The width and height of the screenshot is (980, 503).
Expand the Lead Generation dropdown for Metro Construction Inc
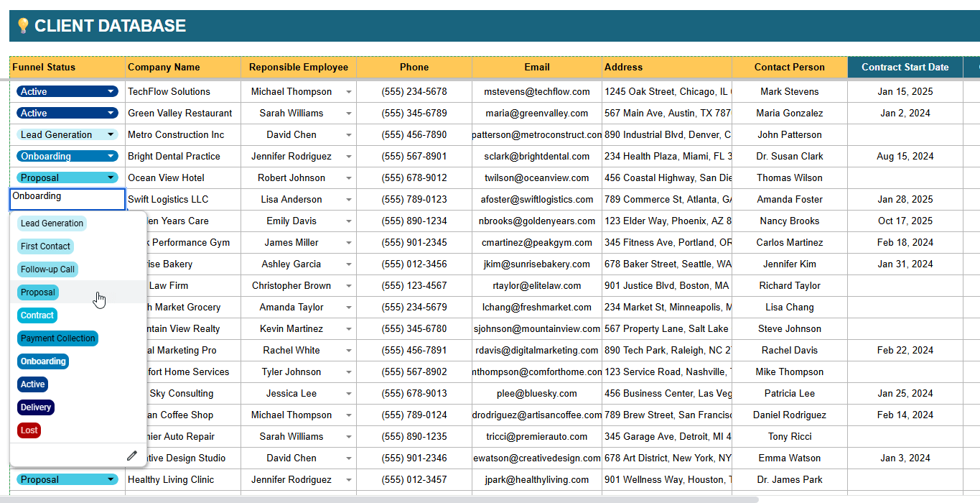(x=111, y=134)
